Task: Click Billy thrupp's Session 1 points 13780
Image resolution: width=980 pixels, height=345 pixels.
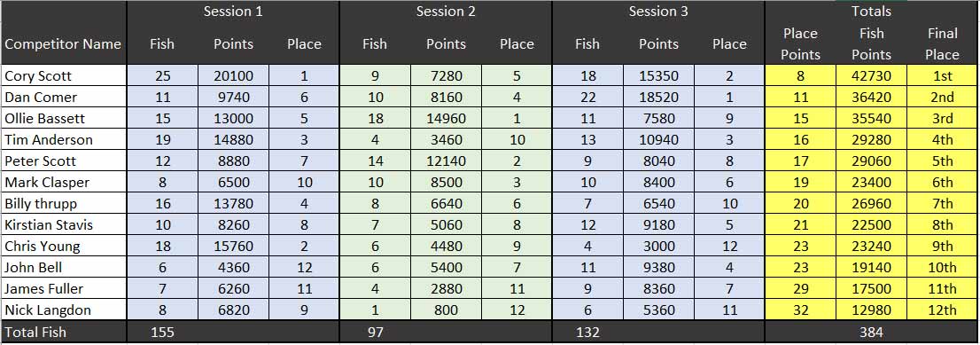Action: point(233,203)
